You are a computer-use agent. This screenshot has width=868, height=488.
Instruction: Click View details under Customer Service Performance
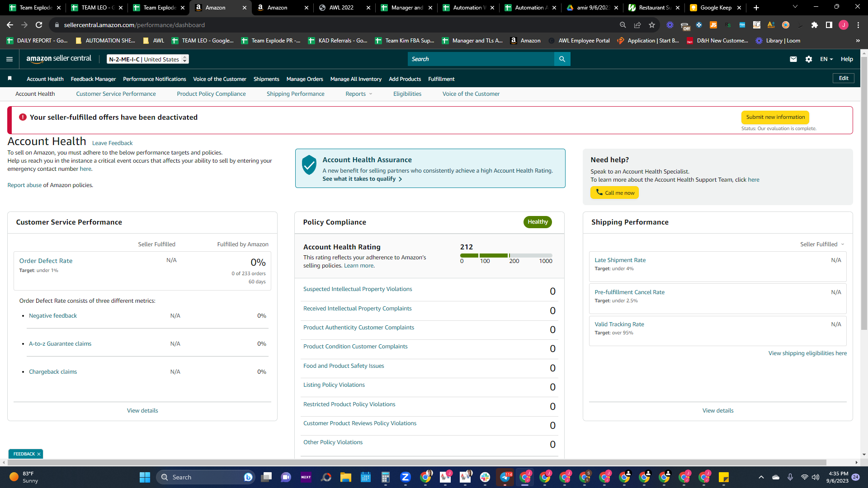click(x=142, y=411)
